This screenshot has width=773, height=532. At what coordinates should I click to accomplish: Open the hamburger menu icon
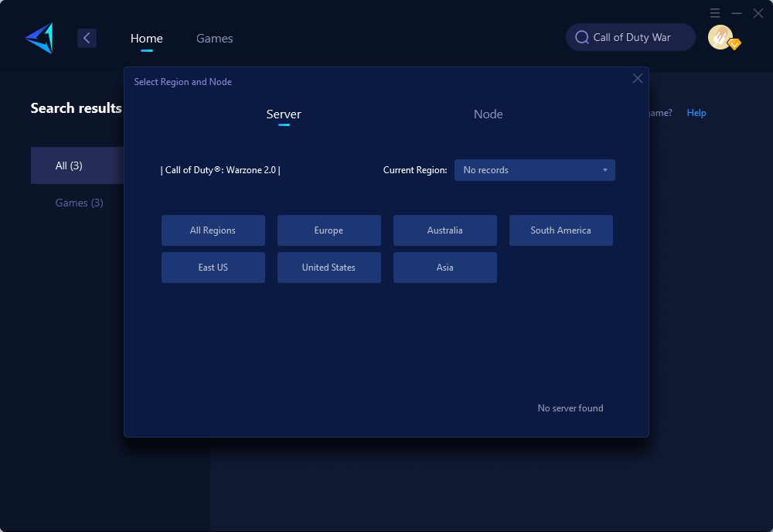(715, 13)
